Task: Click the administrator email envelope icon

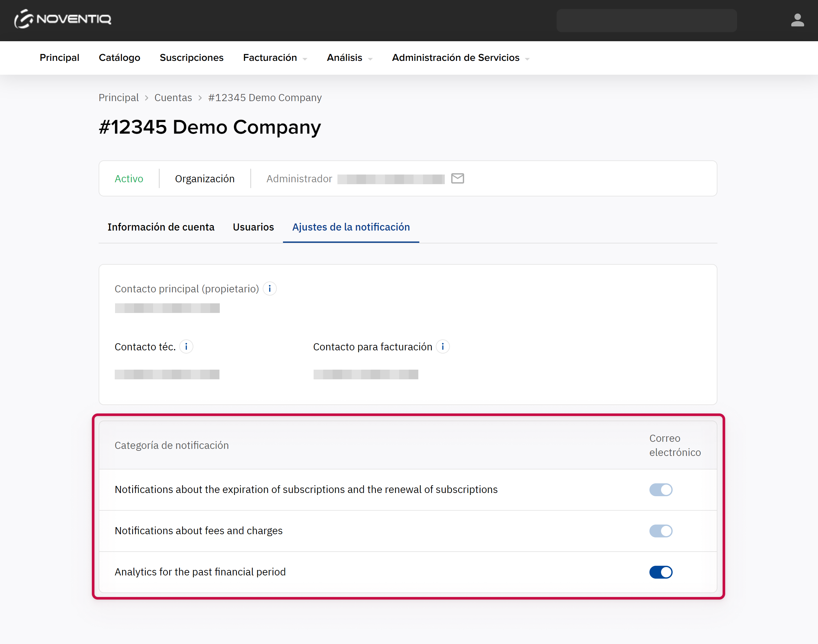Action: (x=457, y=178)
